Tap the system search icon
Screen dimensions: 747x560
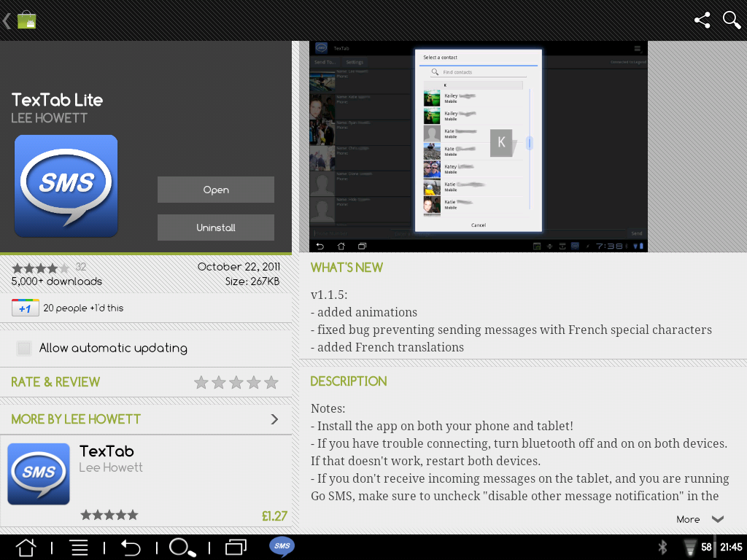182,548
